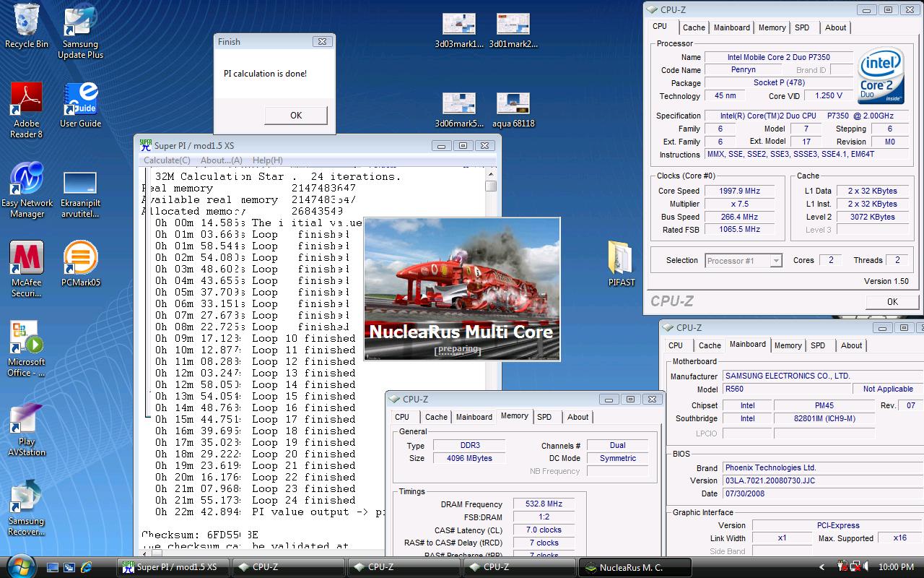Switch to Memory tab in top CPU-Z window
Viewport: 924px width, 578px height.
[x=772, y=27]
